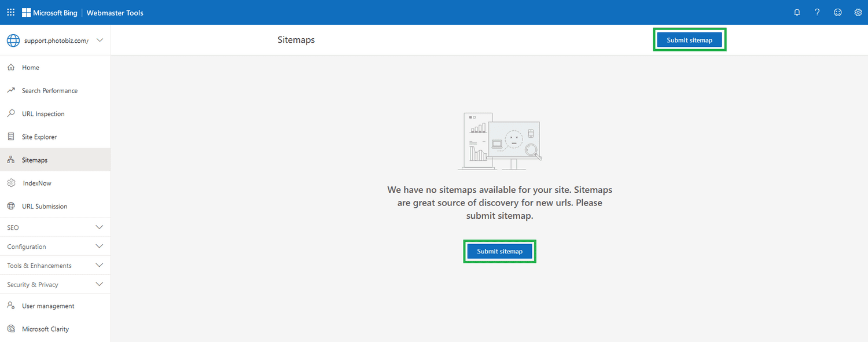
Task: Open settings via the gear icon
Action: (858, 12)
